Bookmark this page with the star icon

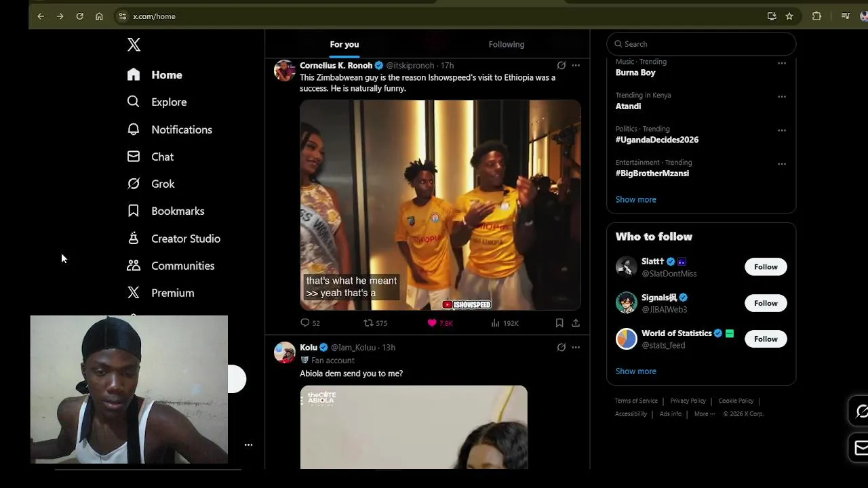coord(789,16)
